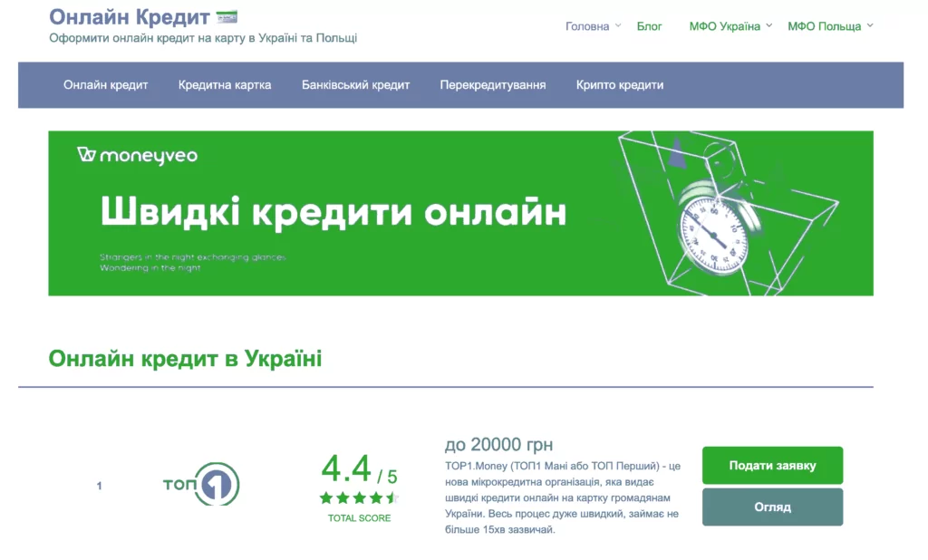The image size is (928, 560).
Task: Open the МФО Польща menu
Action: pyautogui.click(x=824, y=26)
